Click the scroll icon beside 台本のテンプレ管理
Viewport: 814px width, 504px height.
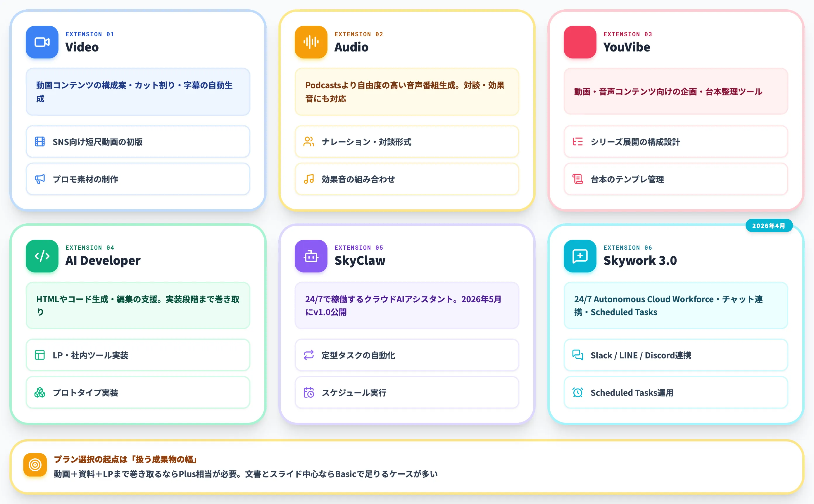point(578,179)
